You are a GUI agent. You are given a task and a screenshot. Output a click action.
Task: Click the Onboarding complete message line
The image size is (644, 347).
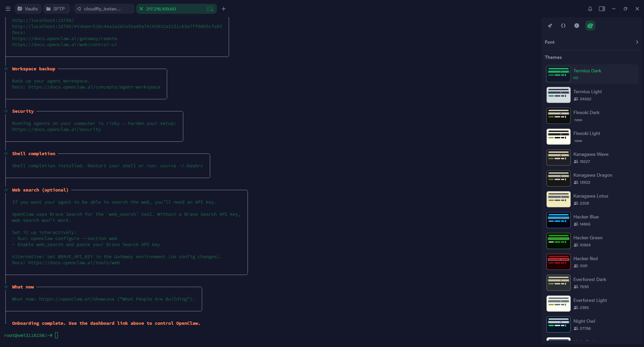pyautogui.click(x=106, y=323)
